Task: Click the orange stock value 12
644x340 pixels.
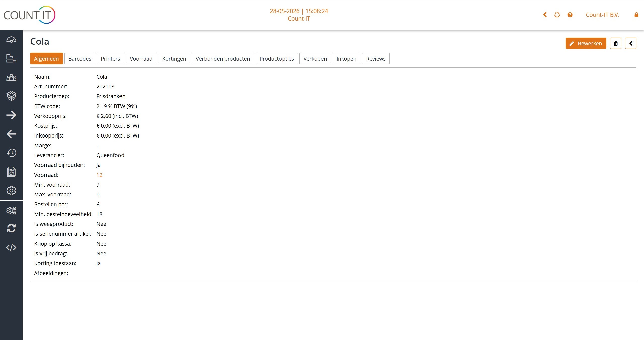Action: (x=99, y=175)
